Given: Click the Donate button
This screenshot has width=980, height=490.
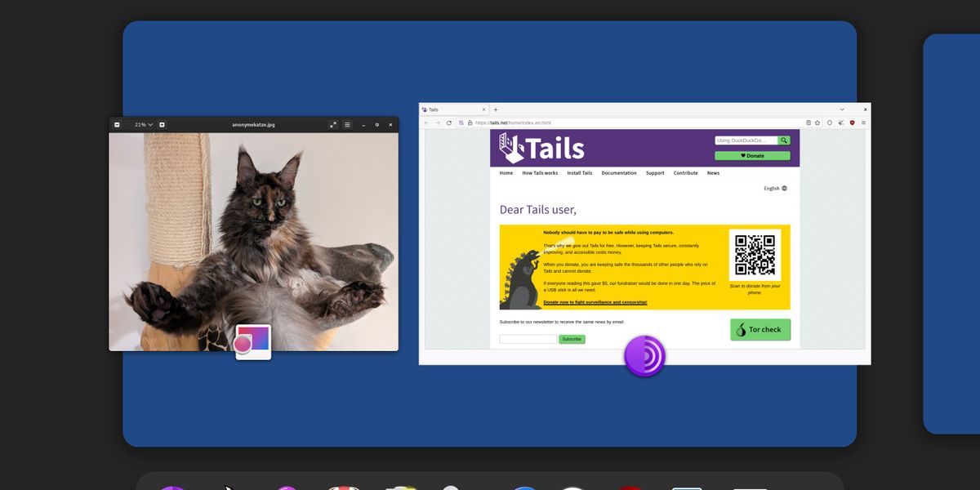Looking at the screenshot, I should pos(751,155).
